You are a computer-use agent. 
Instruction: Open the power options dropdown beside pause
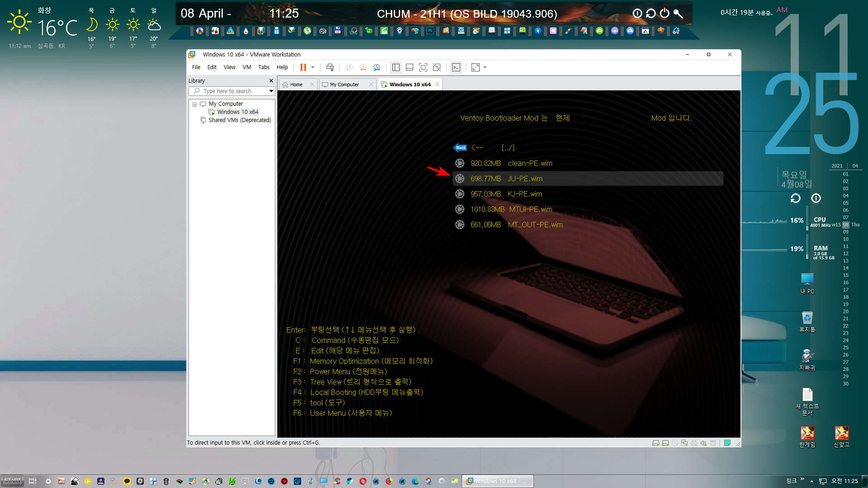313,67
